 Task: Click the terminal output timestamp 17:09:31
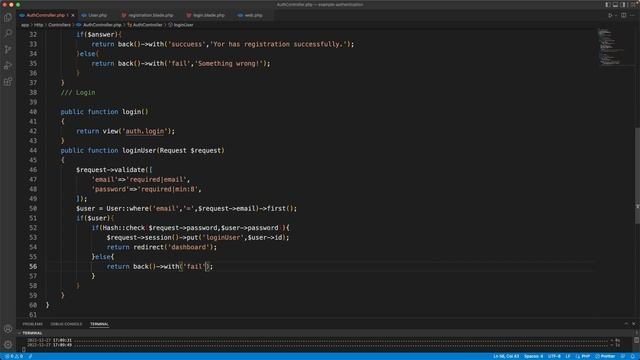[x=62, y=340]
